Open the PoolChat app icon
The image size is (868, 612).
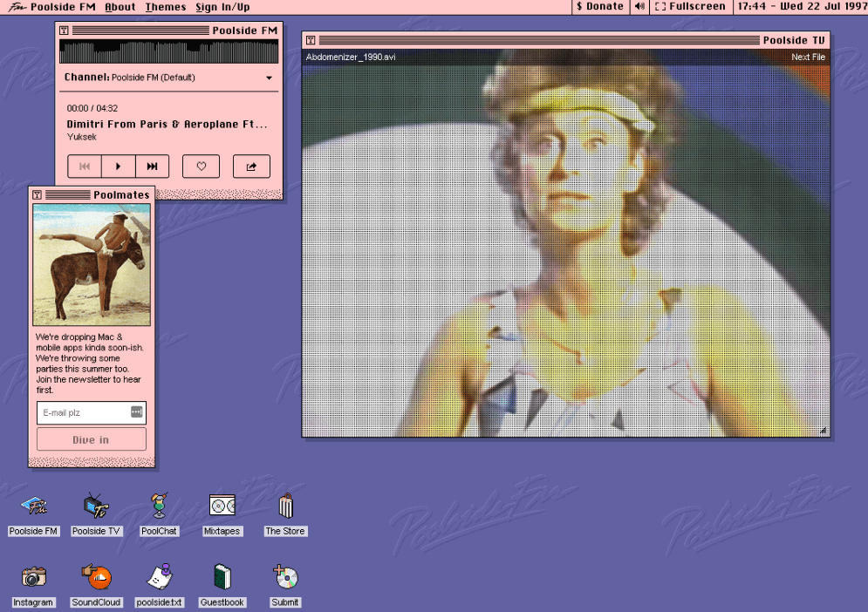159,505
